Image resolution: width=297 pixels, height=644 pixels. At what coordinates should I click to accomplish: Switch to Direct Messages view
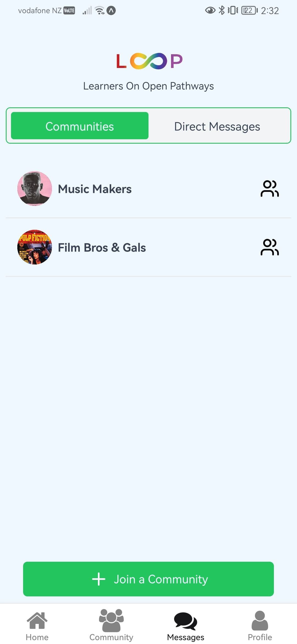tap(217, 127)
